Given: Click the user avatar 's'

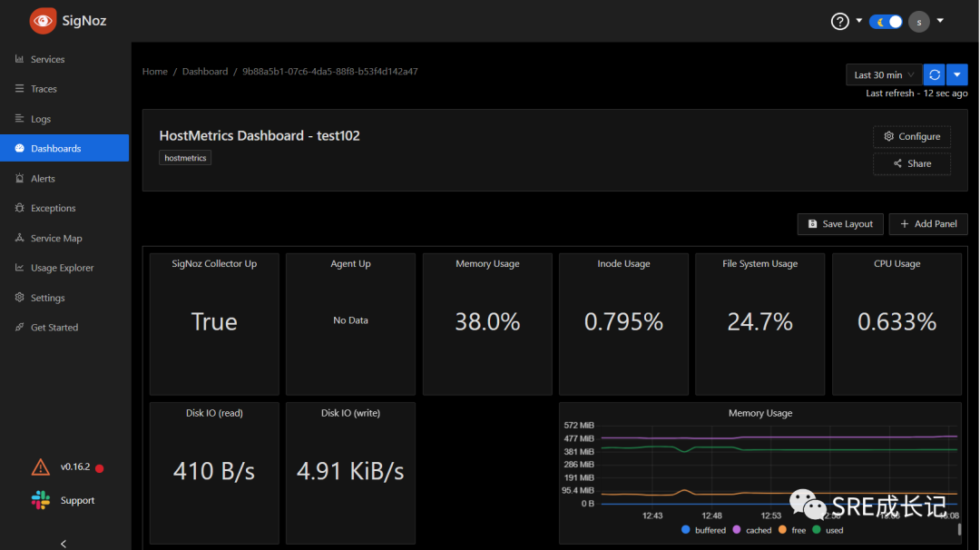Looking at the screenshot, I should pyautogui.click(x=918, y=22).
